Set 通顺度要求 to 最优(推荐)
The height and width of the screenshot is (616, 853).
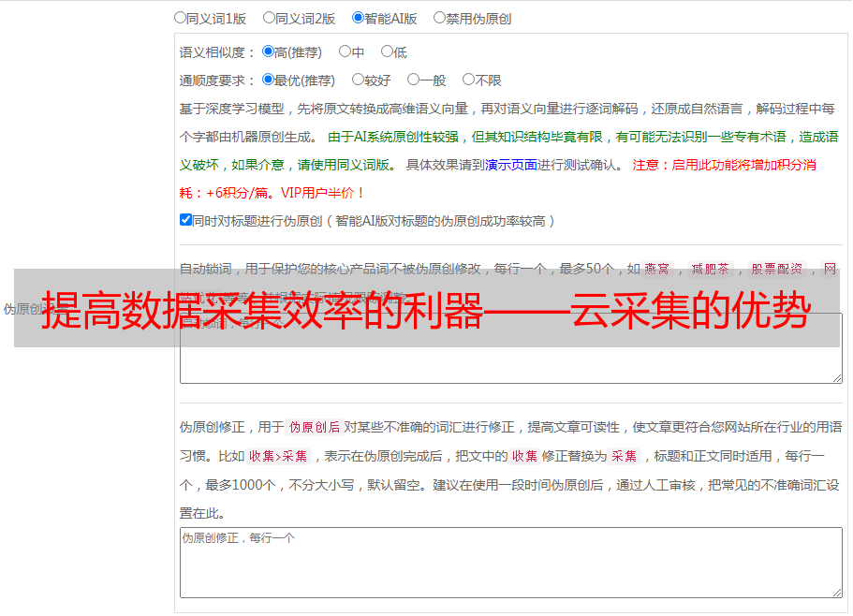pos(268,80)
